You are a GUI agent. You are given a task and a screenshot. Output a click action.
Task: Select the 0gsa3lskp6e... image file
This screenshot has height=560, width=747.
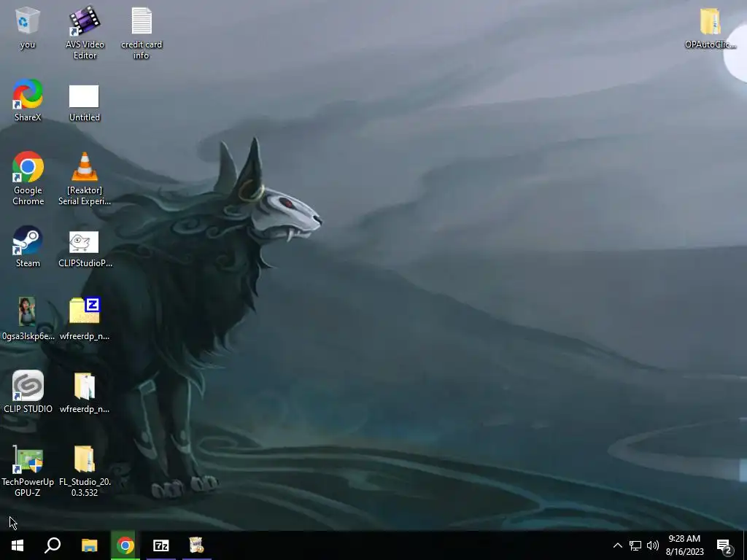coord(28,319)
